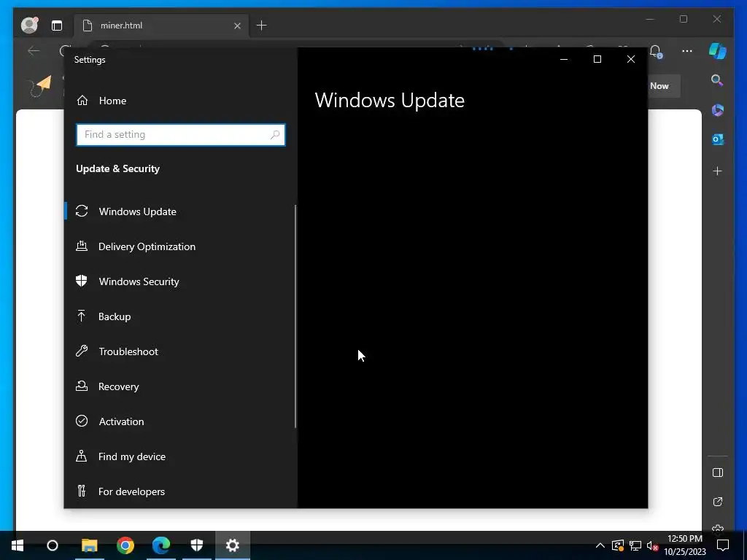The width and height of the screenshot is (747, 560).
Task: Close the miner.html tab
Action: click(237, 26)
